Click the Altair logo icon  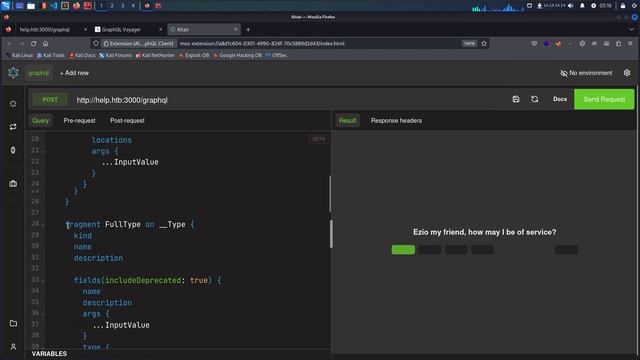pyautogui.click(x=13, y=73)
